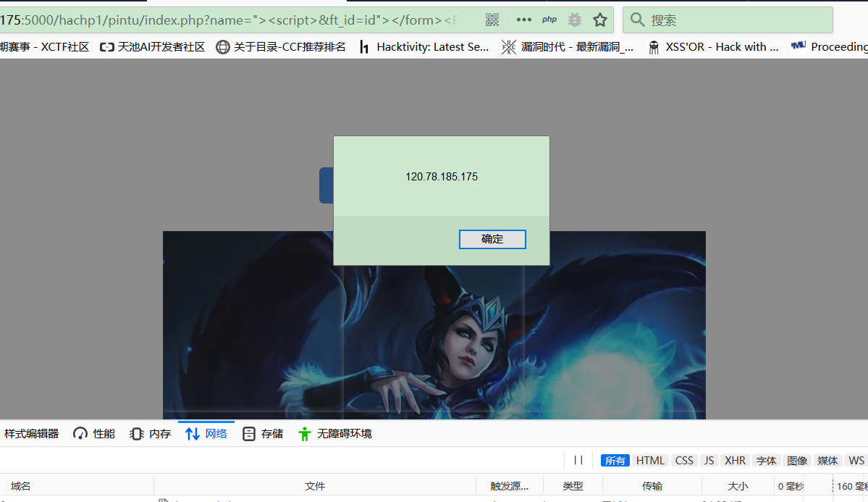Bookmark this page with the star icon
868x502 pixels.
600,20
